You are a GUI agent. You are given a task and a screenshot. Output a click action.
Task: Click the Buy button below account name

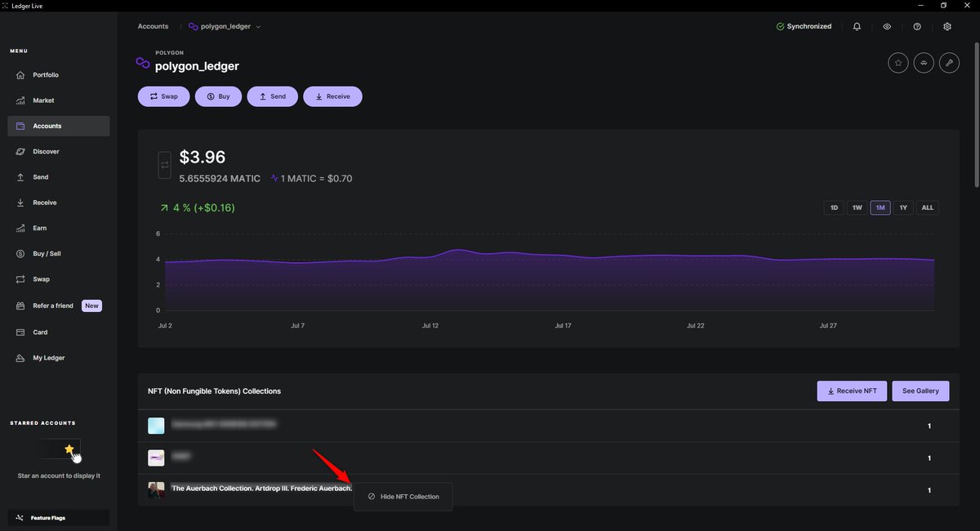218,96
